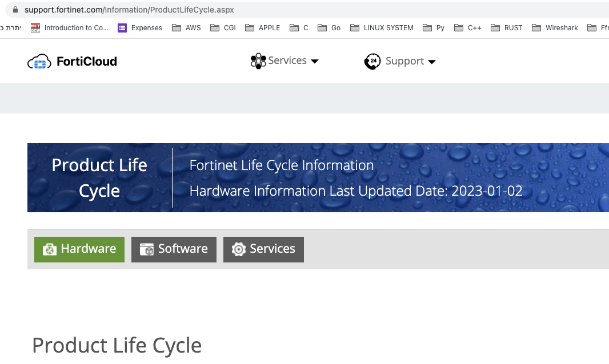This screenshot has height=364, width=609.
Task: Open the APPLE bookmarks folder
Action: pos(263,28)
